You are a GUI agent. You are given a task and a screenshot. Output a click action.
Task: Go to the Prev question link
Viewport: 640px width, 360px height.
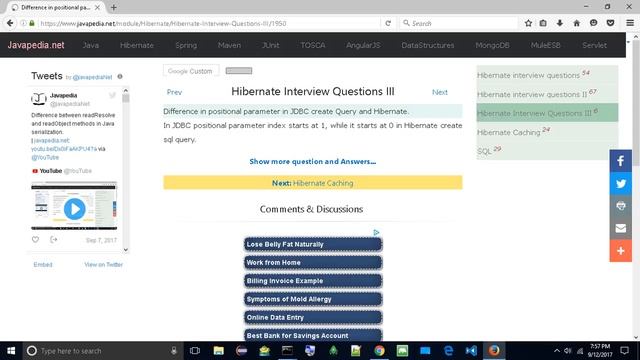[x=174, y=92]
